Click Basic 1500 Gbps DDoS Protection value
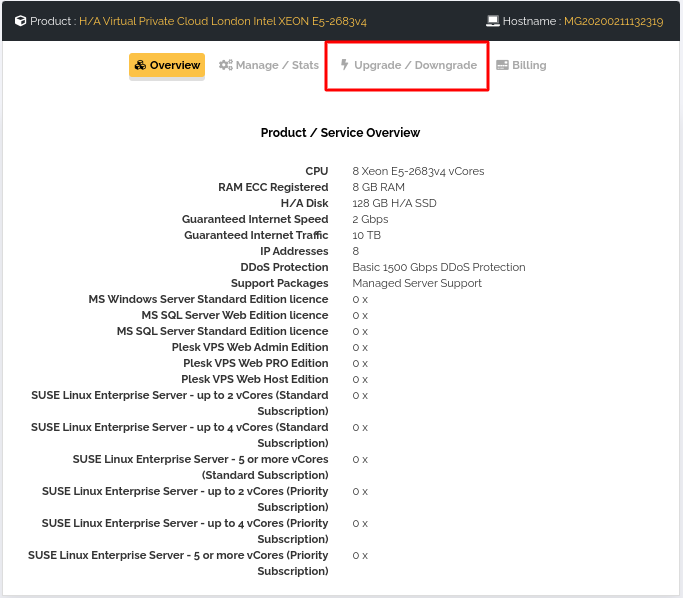 point(439,267)
